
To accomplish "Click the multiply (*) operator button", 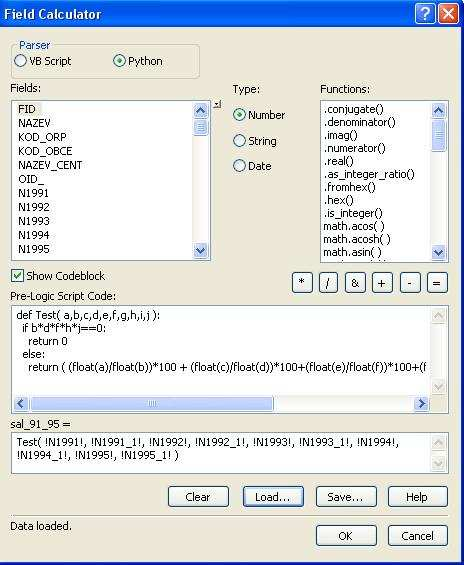I will [x=302, y=282].
